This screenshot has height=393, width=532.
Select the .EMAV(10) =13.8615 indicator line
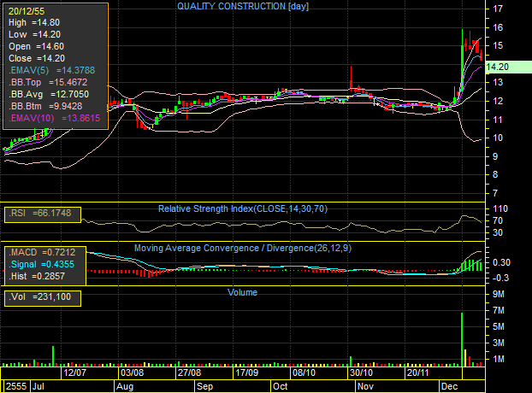[x=55, y=118]
